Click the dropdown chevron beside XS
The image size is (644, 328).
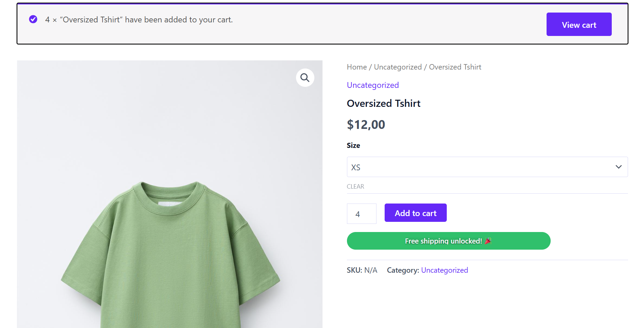[x=619, y=167]
